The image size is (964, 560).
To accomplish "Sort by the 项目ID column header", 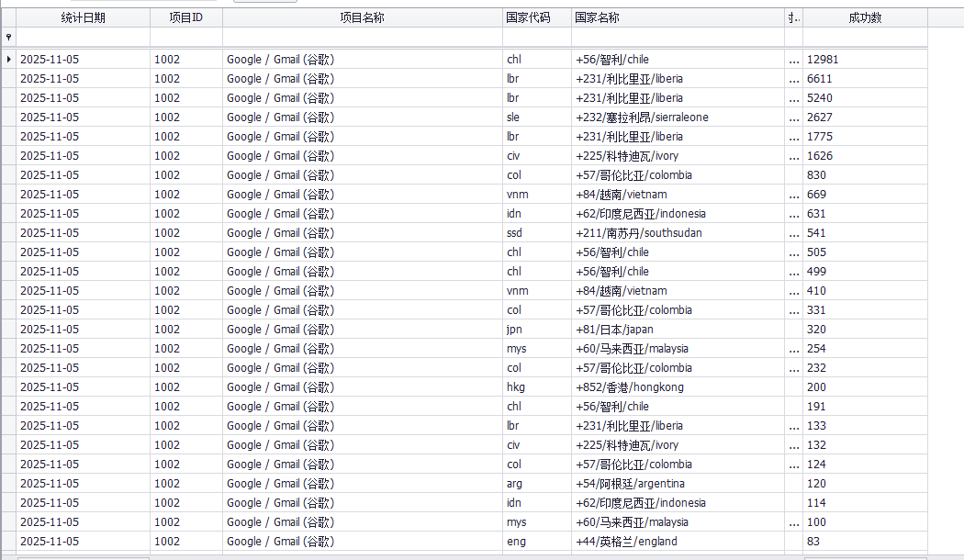I will [186, 17].
